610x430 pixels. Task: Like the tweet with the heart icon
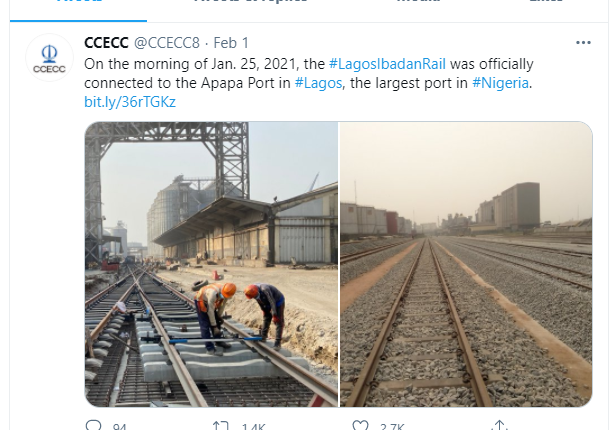(x=360, y=426)
